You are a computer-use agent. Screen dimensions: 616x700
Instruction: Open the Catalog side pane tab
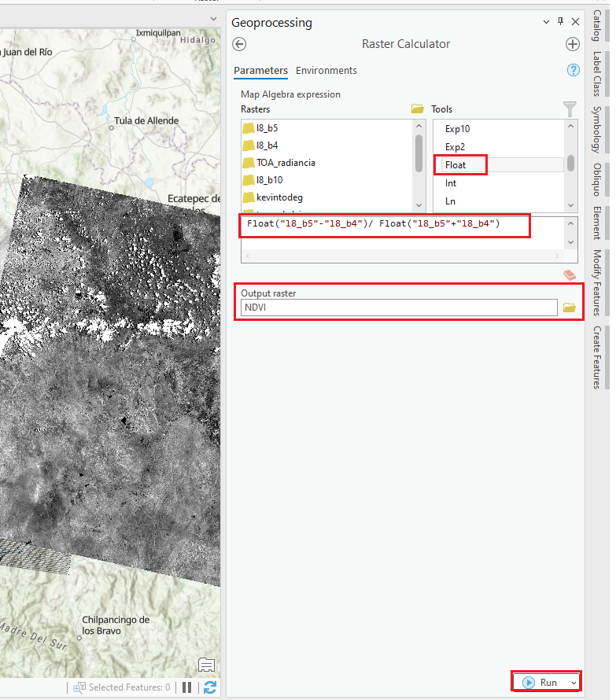pyautogui.click(x=597, y=26)
